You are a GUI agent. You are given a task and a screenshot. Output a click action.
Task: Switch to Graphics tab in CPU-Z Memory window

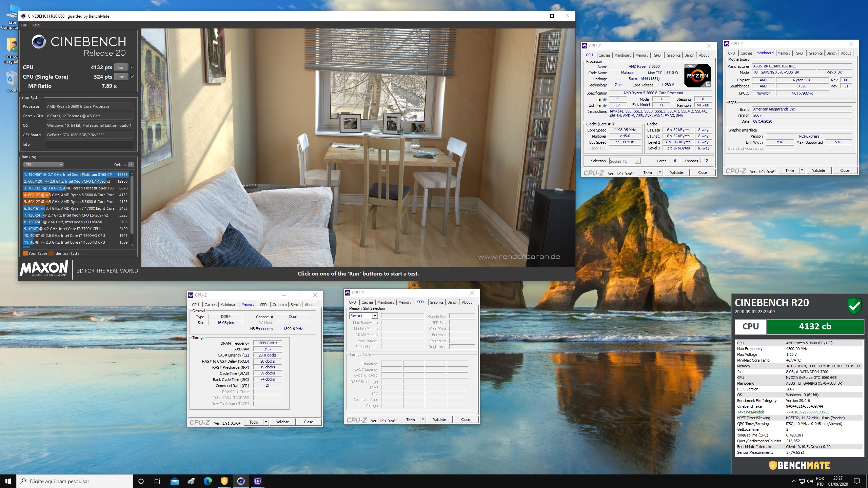(x=279, y=305)
